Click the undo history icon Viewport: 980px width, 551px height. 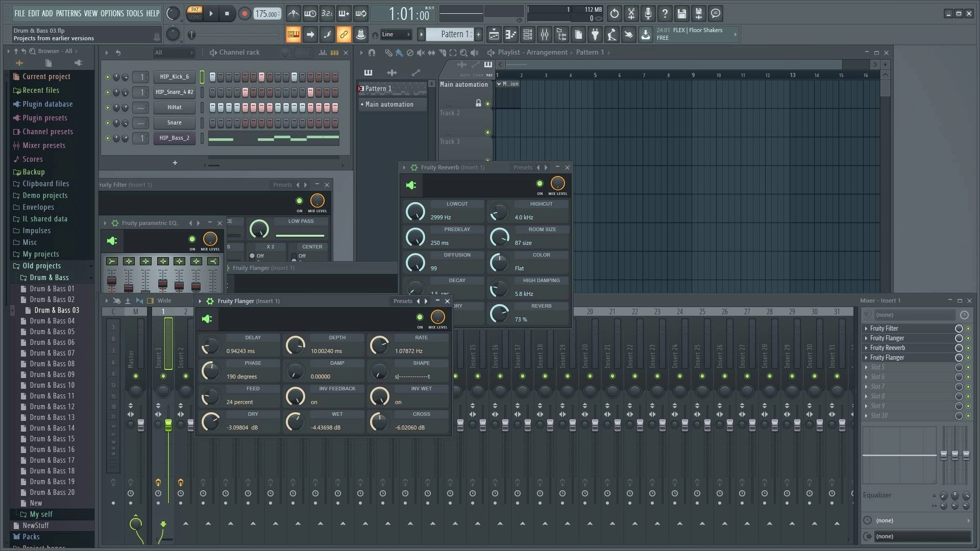pos(615,14)
